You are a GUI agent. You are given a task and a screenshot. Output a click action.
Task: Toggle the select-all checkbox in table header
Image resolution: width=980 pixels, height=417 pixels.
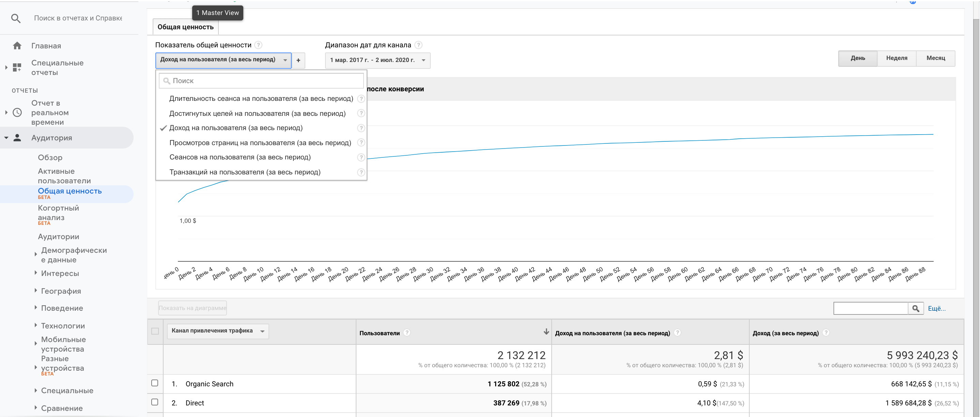pyautogui.click(x=155, y=331)
